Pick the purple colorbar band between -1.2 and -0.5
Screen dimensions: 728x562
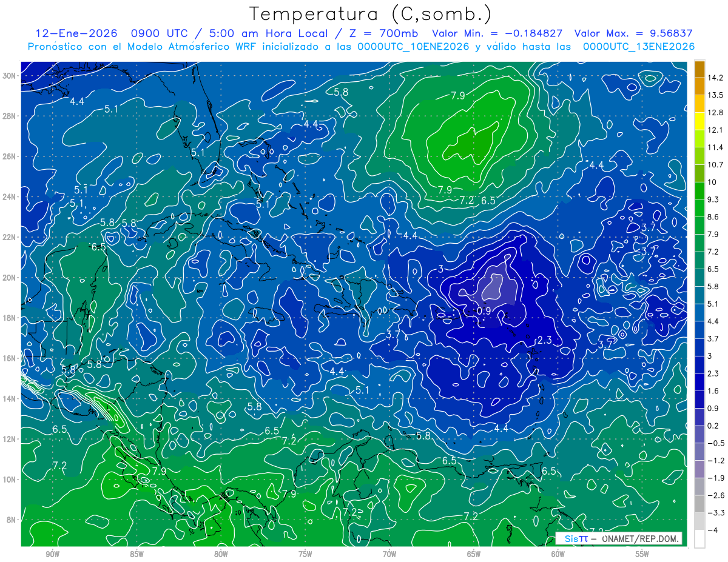point(699,452)
